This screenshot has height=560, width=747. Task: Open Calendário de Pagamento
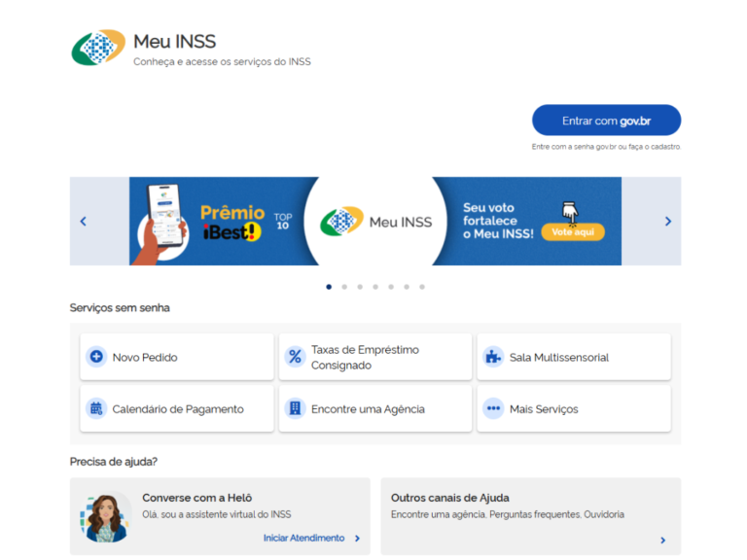(177, 408)
